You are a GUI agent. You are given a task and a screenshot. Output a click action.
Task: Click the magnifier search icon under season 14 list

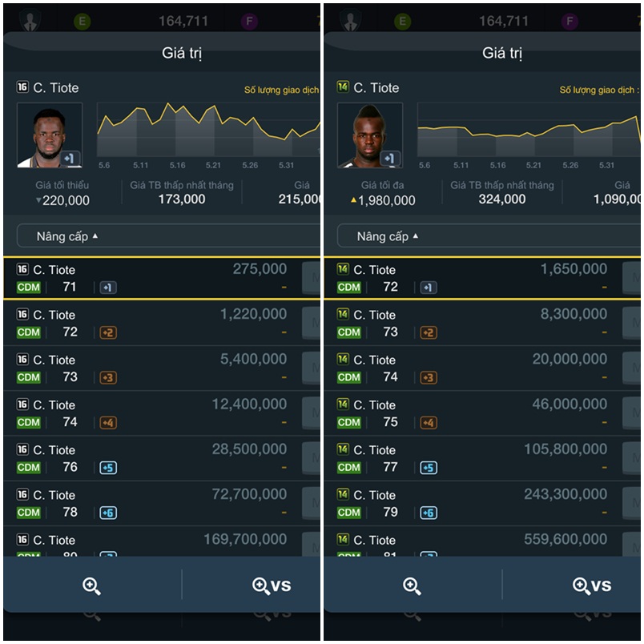point(412,586)
